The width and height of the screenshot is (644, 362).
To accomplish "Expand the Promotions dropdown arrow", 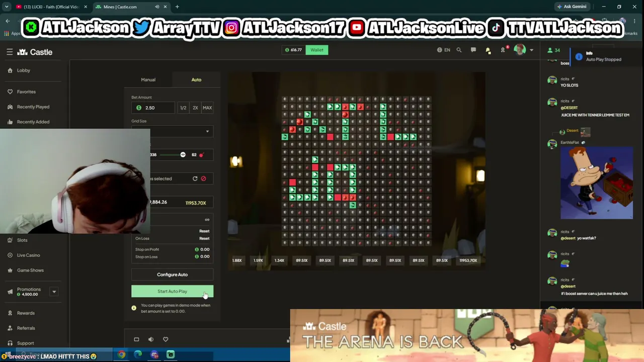I will (54, 292).
